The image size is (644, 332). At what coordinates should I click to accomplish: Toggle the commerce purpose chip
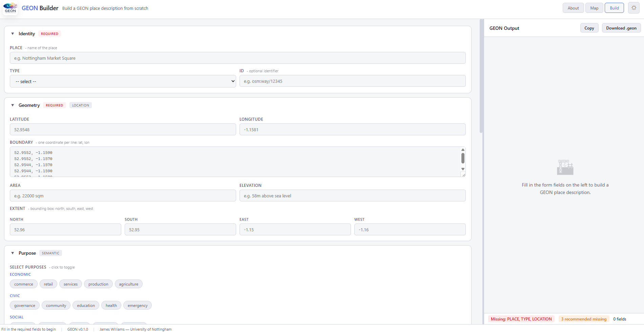pos(24,284)
